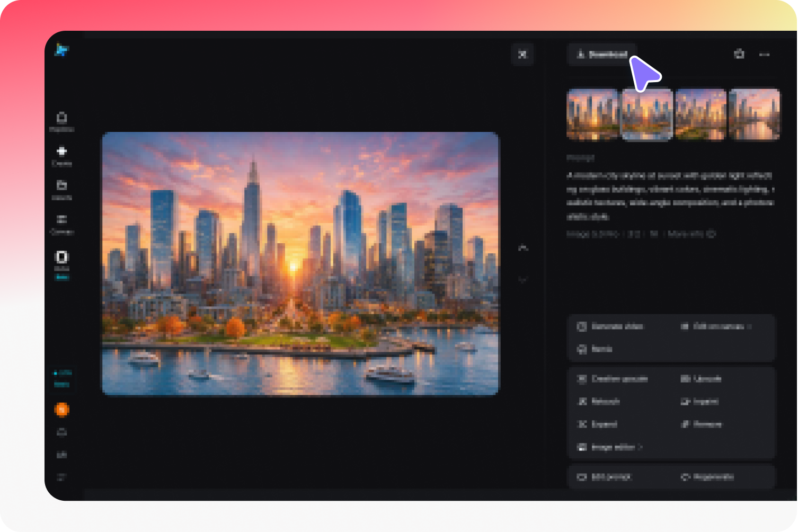
Task: Apply Creative upscale to the image
Action: tap(613, 379)
